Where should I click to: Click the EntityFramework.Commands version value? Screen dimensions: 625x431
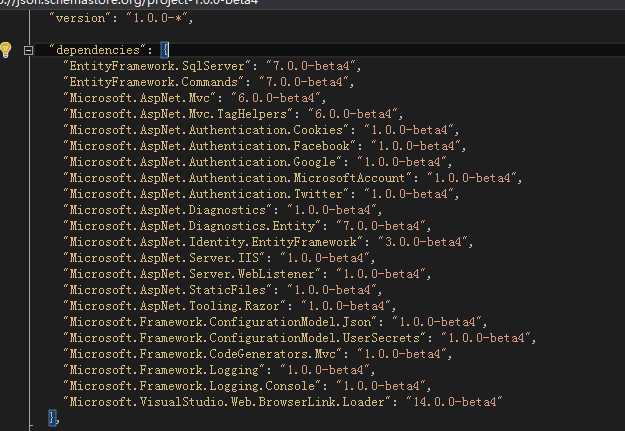(x=304, y=82)
